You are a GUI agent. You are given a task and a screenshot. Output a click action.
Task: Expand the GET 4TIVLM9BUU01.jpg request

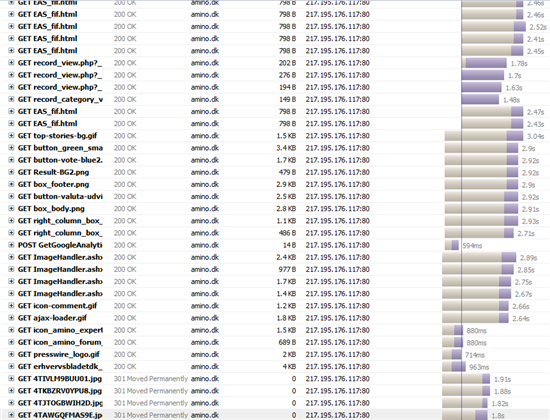point(11,379)
